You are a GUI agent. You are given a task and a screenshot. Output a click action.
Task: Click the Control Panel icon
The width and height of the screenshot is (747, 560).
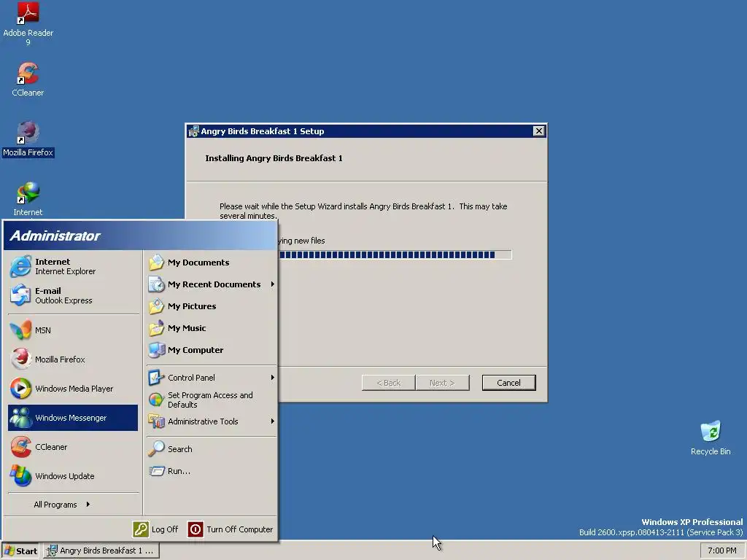pos(156,378)
